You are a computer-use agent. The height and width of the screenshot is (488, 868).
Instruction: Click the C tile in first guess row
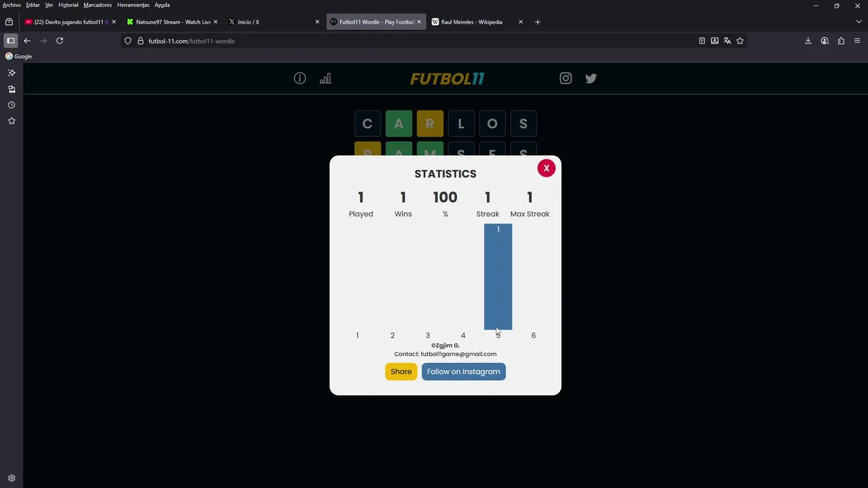pos(368,124)
